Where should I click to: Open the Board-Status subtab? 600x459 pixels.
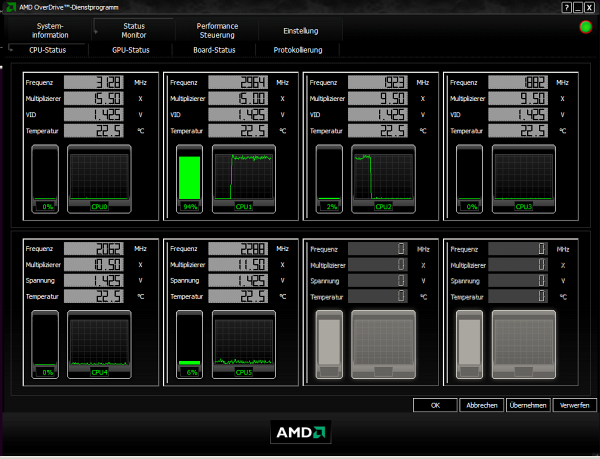click(215, 49)
